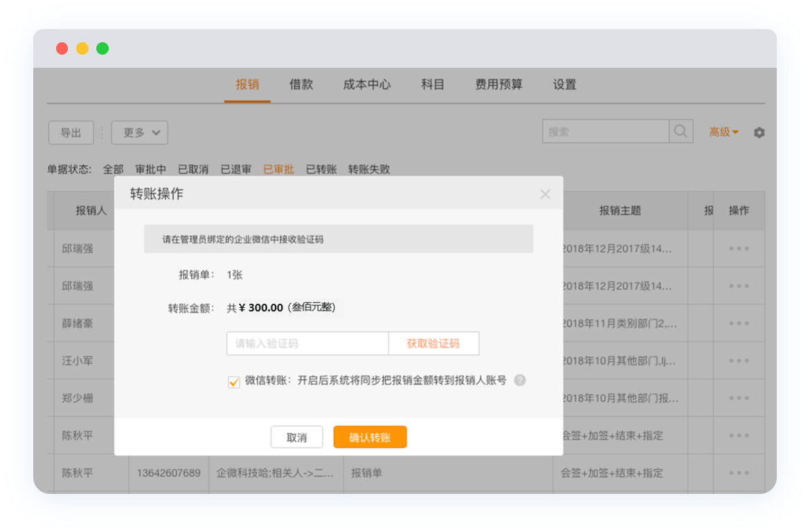Click the green maximize window button
Screen dimensions: 810x532
102,48
